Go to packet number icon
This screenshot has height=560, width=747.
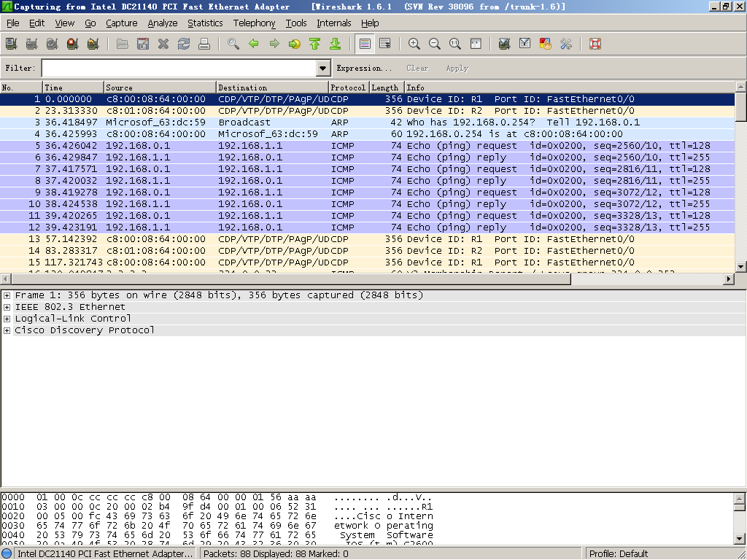[295, 44]
